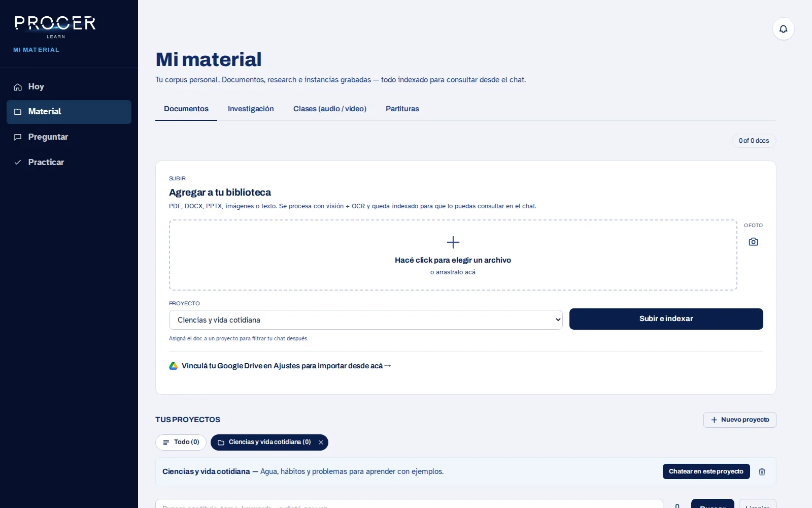Click the 0 of 0 docs badge
Viewport: 812px width, 508px height.
pos(754,141)
